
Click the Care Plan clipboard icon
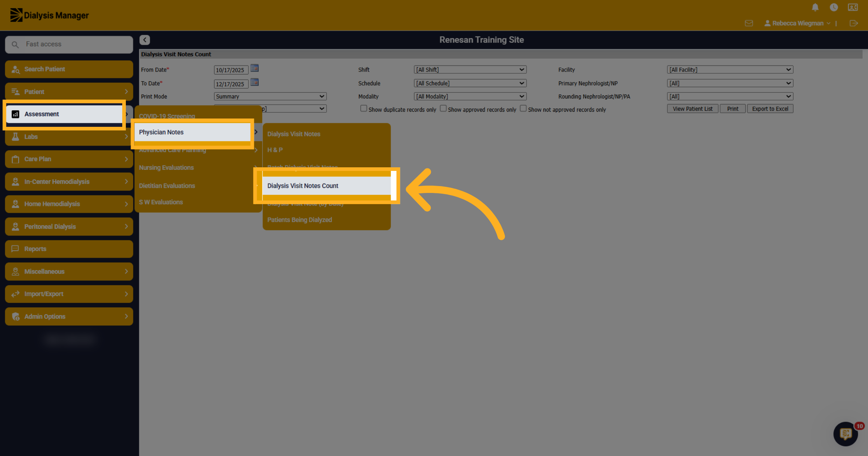click(15, 159)
